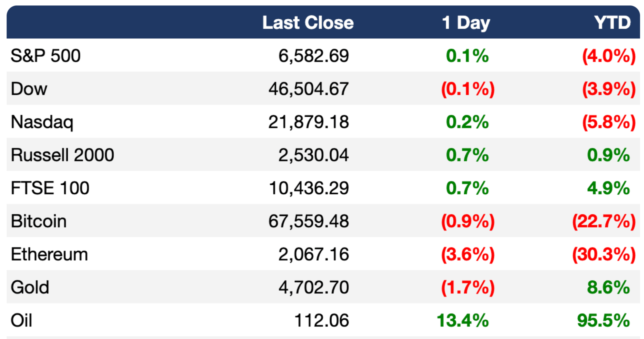
Task: Select the Russell 2000 row label
Action: click(x=62, y=155)
